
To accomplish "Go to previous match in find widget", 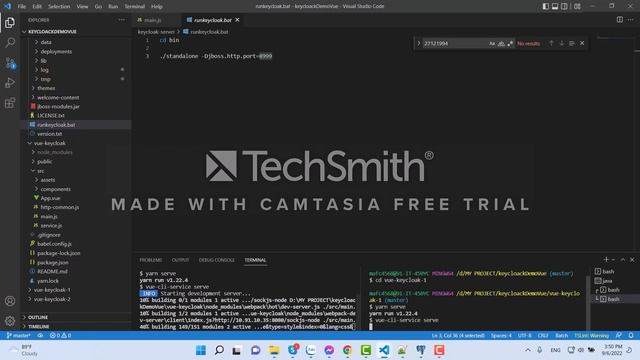I will tap(551, 43).
